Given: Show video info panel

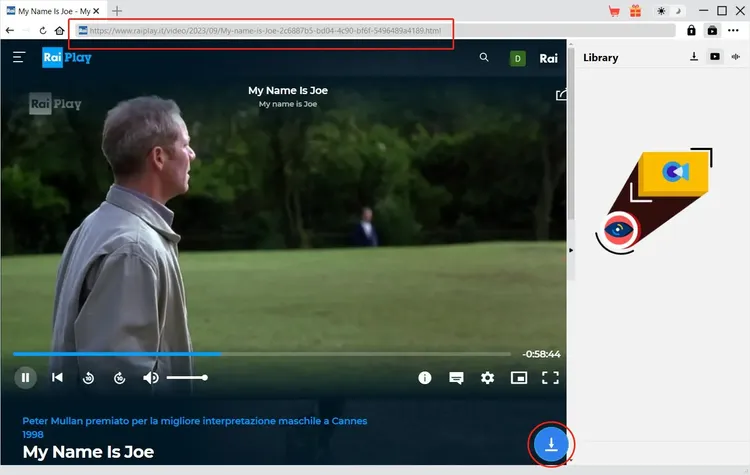Looking at the screenshot, I should coord(425,377).
